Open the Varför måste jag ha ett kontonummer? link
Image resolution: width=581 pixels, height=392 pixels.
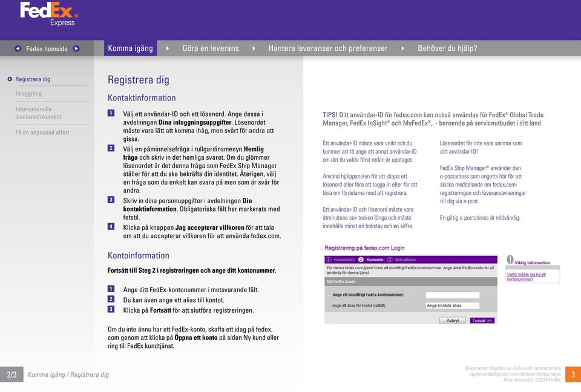[526, 277]
